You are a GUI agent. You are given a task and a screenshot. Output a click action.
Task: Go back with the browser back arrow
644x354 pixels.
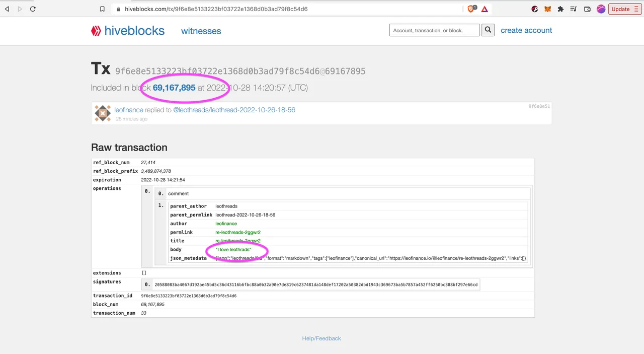coord(7,9)
